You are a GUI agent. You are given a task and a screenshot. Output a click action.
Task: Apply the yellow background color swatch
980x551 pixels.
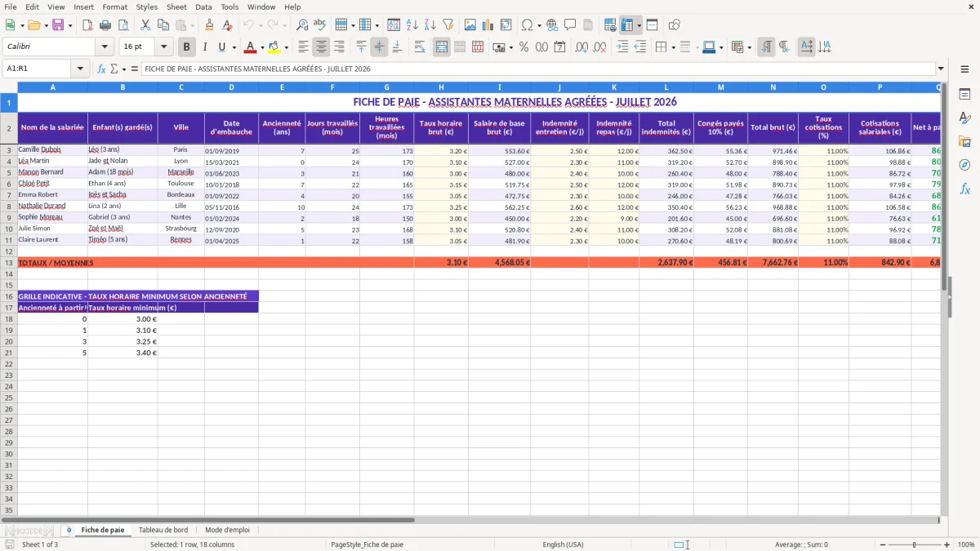274,47
